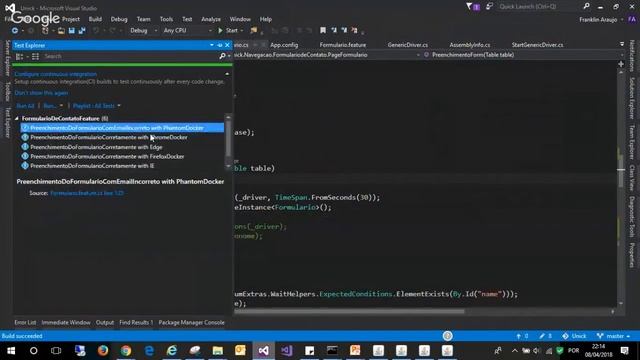Open Windows Start menu
Viewport: 640px width, 360px height.
(11, 351)
